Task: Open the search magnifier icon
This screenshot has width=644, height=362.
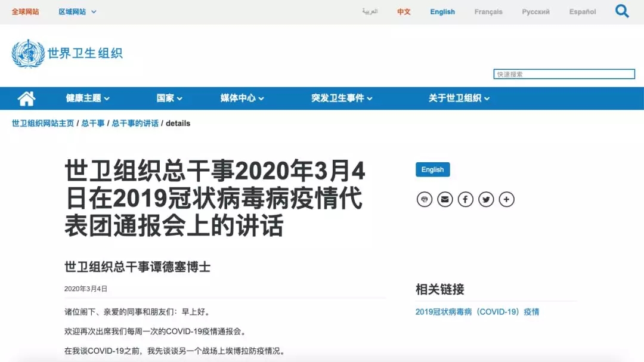Action: click(x=622, y=11)
